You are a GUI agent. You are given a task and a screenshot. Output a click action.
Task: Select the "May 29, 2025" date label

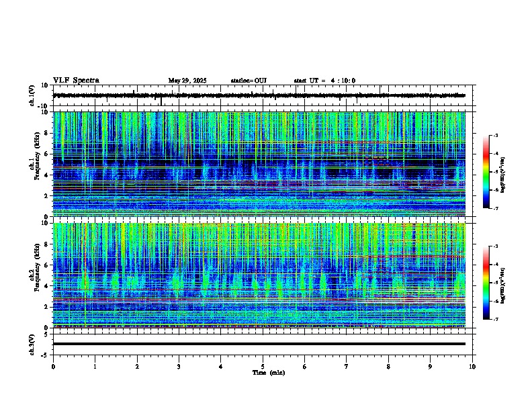187,81
